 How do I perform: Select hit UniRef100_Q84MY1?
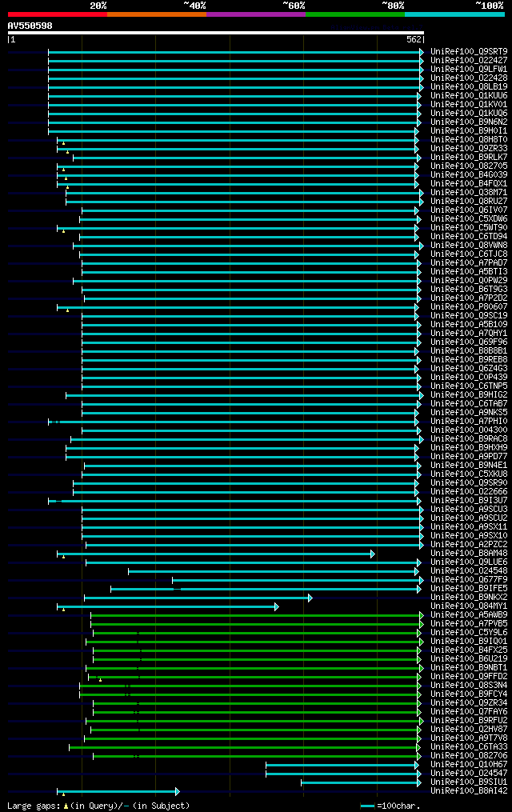[469, 606]
